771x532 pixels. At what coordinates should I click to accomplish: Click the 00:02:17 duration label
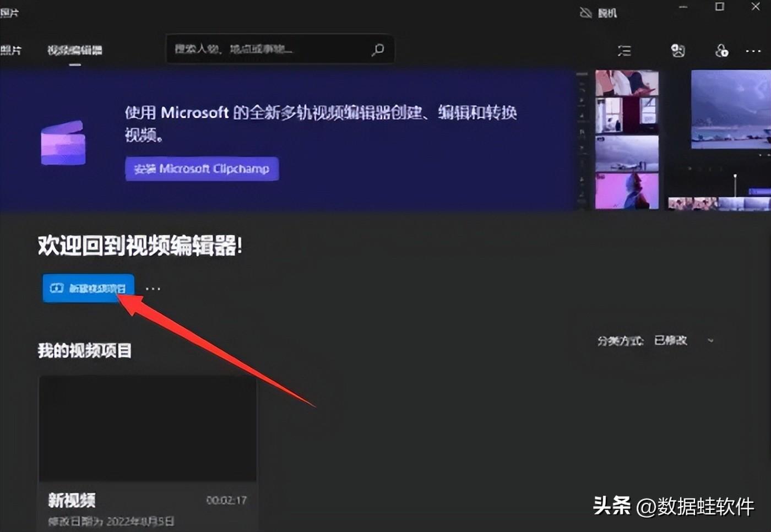coord(226,500)
